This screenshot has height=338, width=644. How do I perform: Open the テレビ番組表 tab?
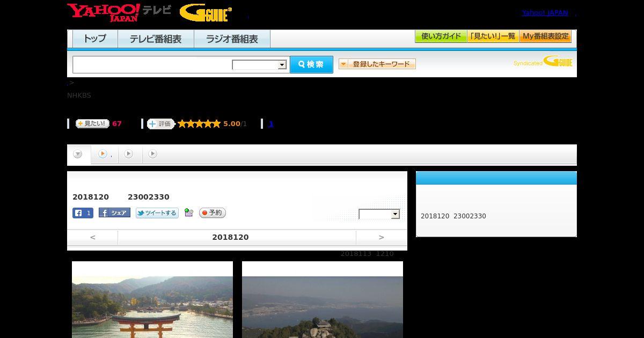(156, 39)
